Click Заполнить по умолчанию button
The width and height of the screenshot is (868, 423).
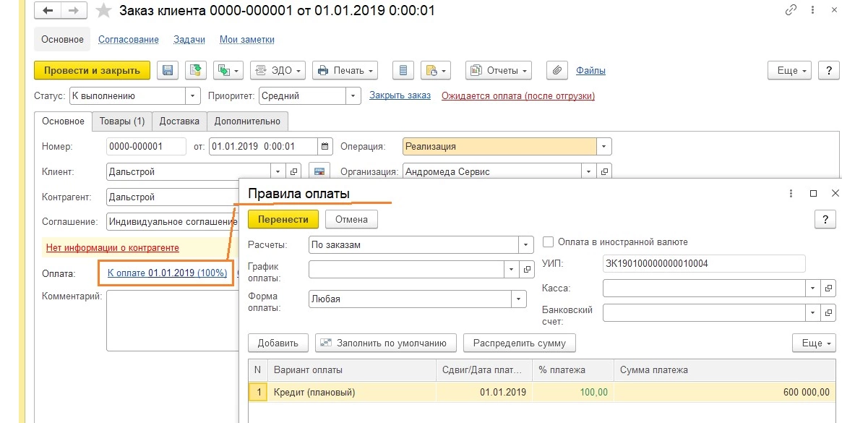[x=386, y=342]
